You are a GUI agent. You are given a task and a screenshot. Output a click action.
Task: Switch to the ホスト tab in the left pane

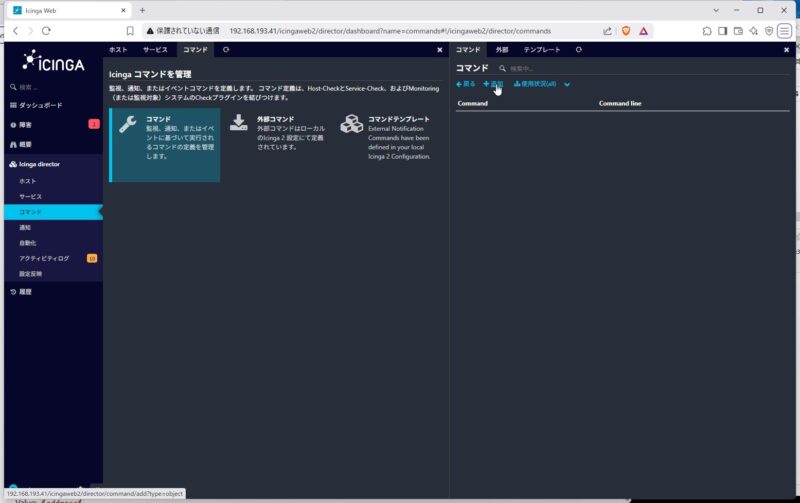pyautogui.click(x=118, y=49)
